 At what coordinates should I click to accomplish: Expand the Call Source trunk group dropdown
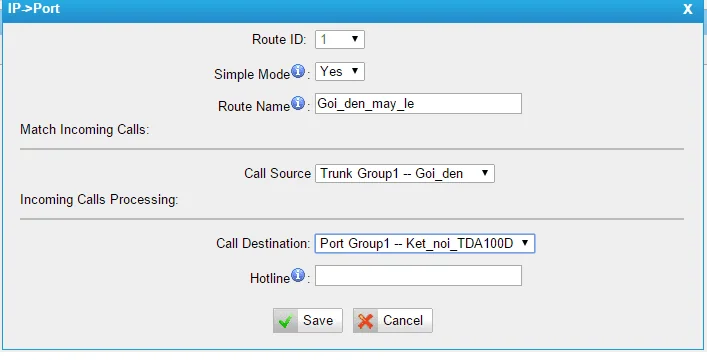[404, 173]
